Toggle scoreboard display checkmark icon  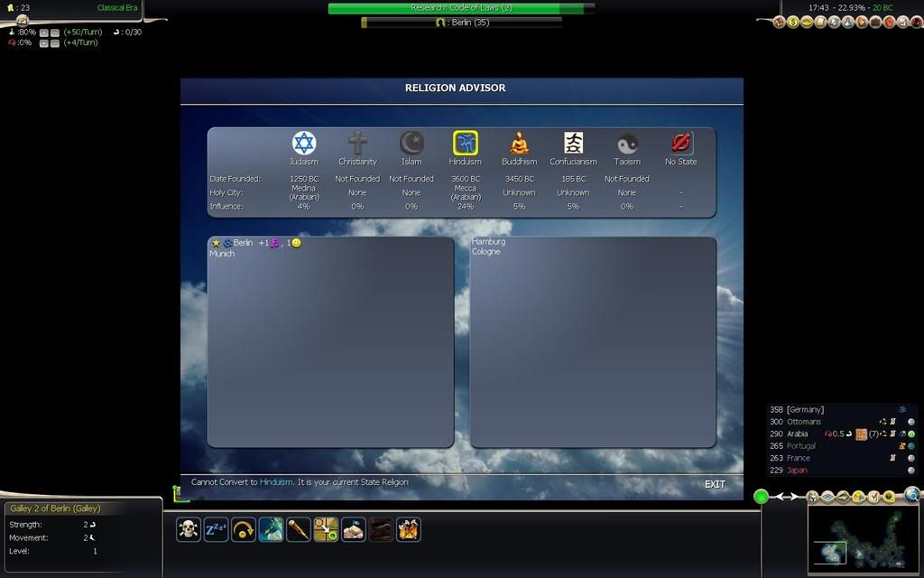(873, 498)
